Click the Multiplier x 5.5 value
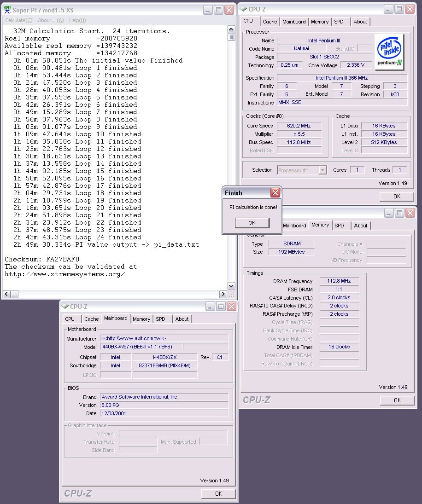 (x=299, y=134)
